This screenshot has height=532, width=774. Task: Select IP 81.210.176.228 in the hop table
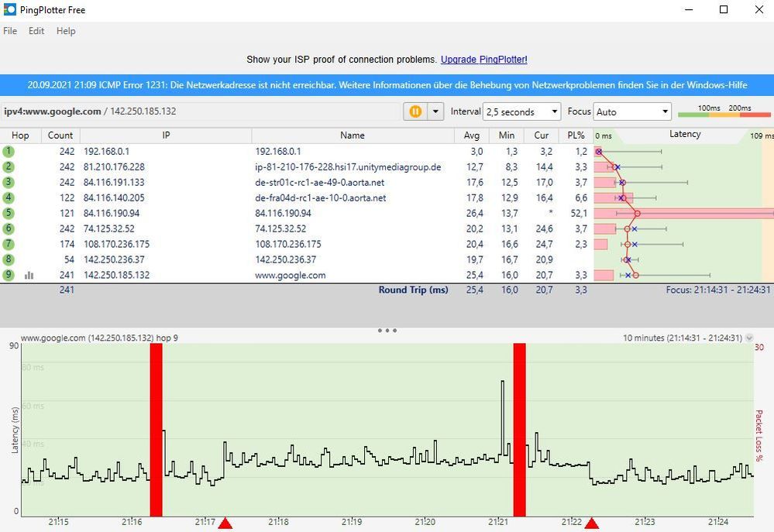point(114,166)
